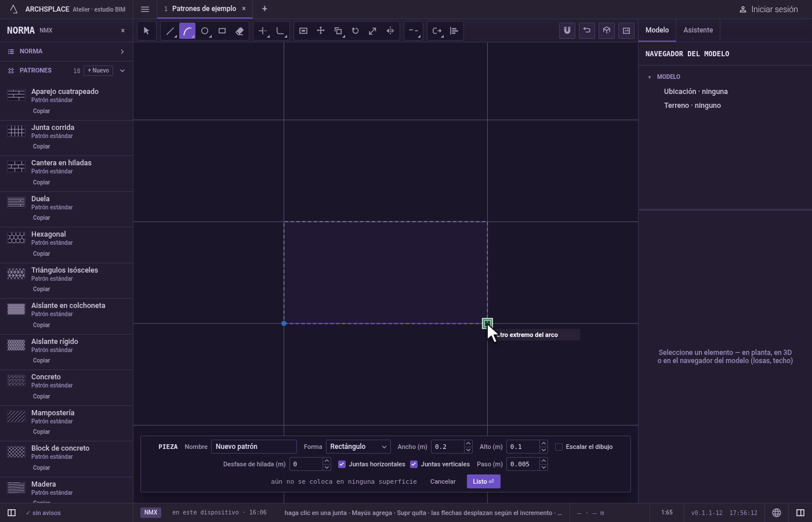Toggle the right panel layout icon

tap(800, 513)
